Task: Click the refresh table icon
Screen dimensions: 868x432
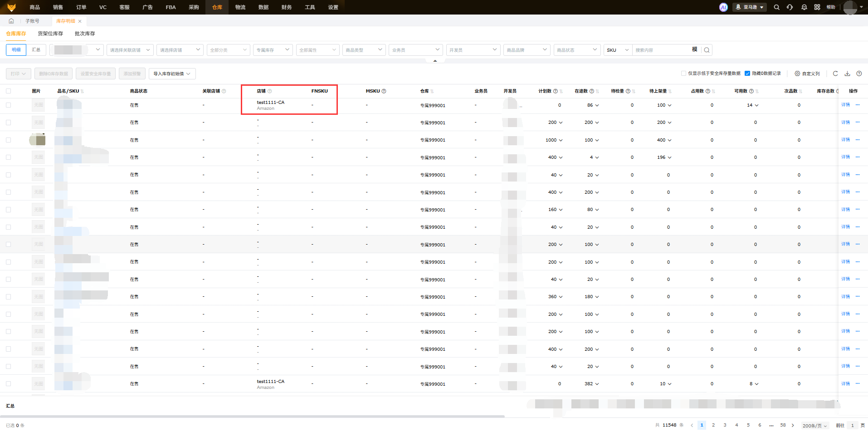Action: coord(835,74)
